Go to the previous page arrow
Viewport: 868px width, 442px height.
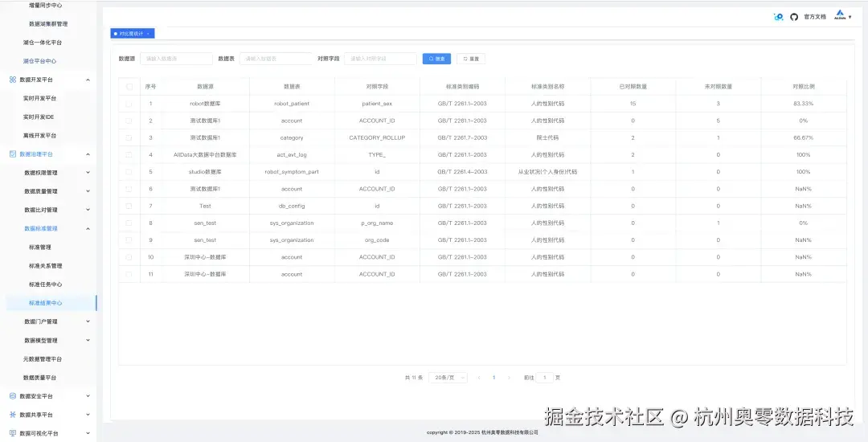coord(479,378)
